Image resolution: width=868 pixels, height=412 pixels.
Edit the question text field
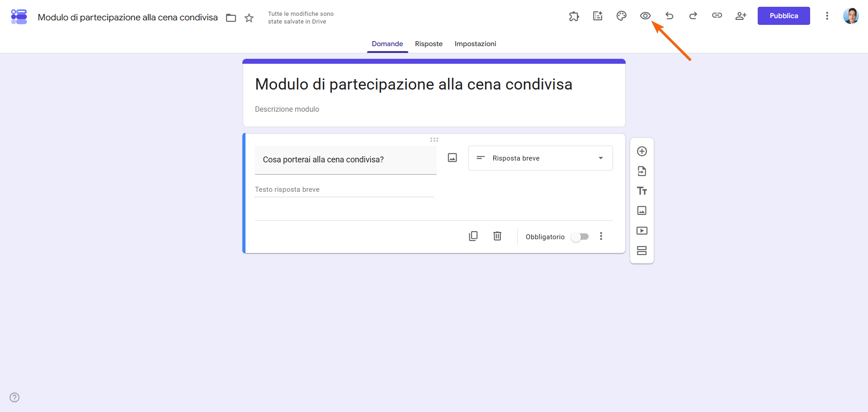coord(346,160)
